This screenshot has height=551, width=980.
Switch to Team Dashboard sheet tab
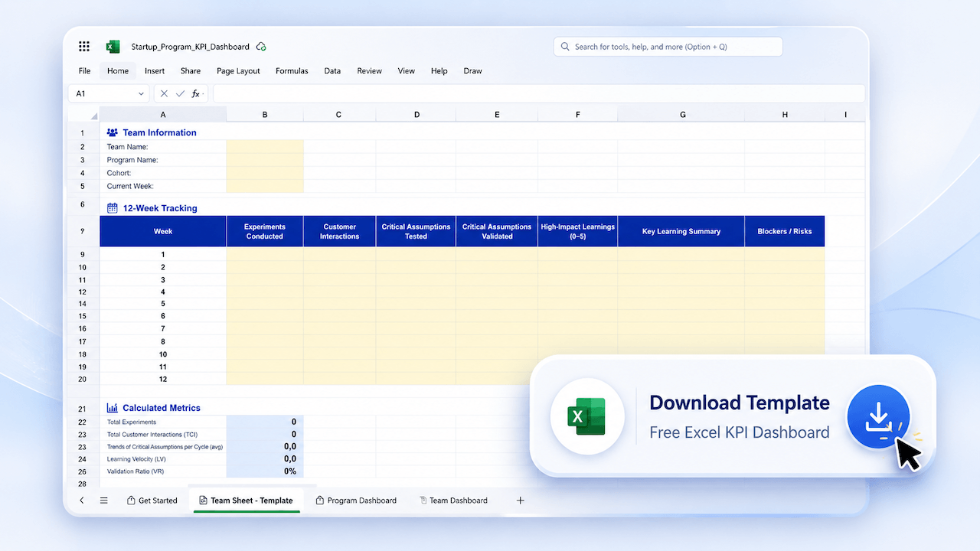(x=453, y=500)
